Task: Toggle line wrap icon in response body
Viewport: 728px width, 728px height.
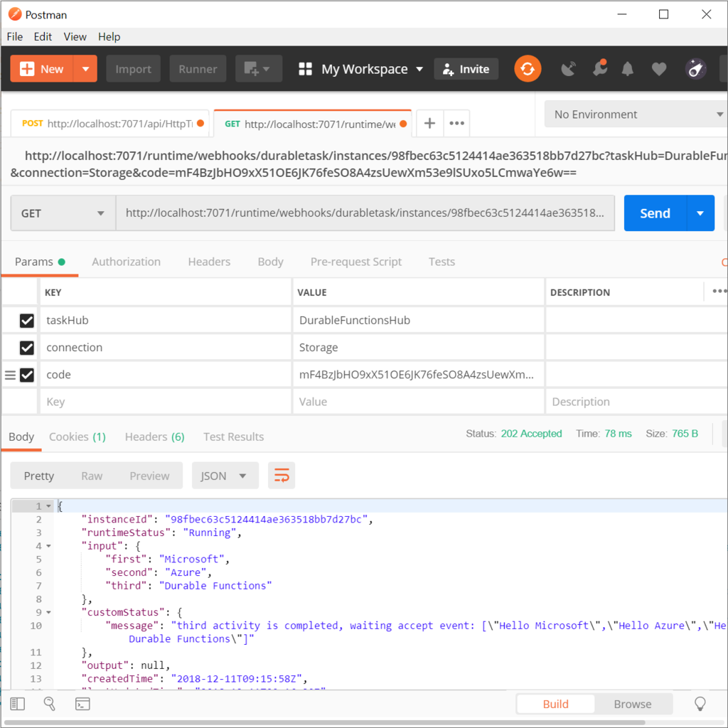Action: tap(282, 476)
